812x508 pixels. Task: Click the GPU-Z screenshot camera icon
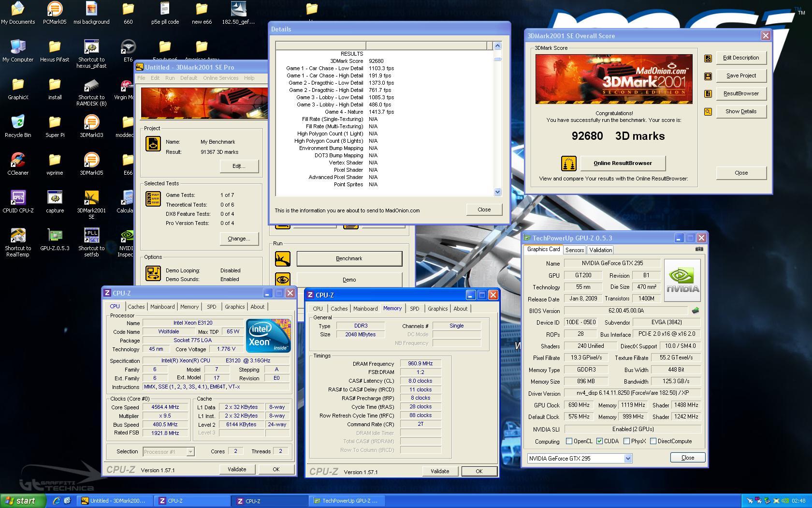(699, 249)
